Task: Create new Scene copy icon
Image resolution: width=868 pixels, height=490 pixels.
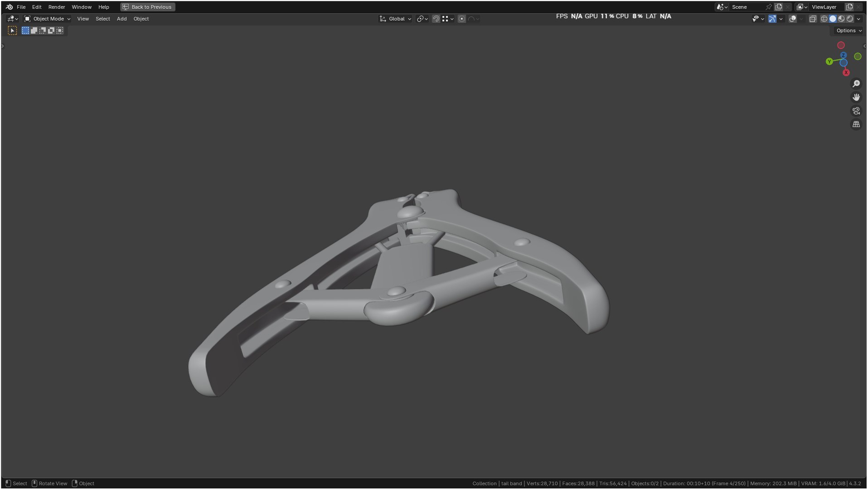Action: click(779, 7)
